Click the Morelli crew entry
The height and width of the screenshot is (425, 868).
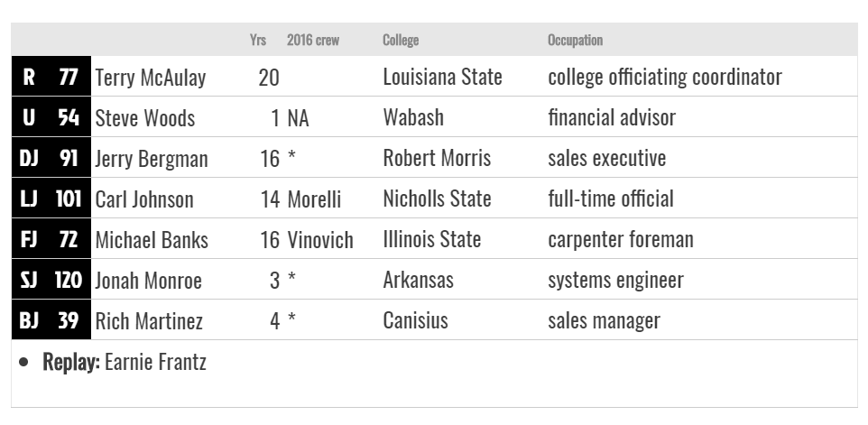(x=314, y=199)
